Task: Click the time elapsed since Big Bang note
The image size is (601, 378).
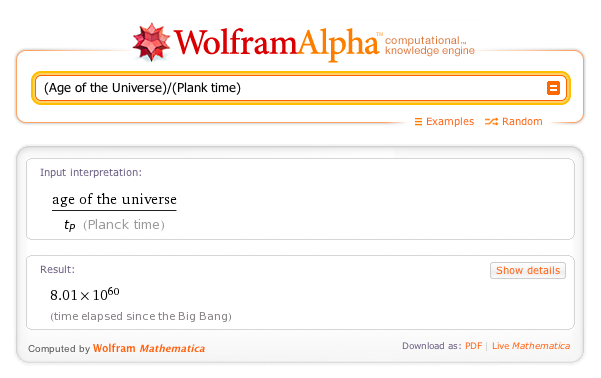Action: click(141, 316)
